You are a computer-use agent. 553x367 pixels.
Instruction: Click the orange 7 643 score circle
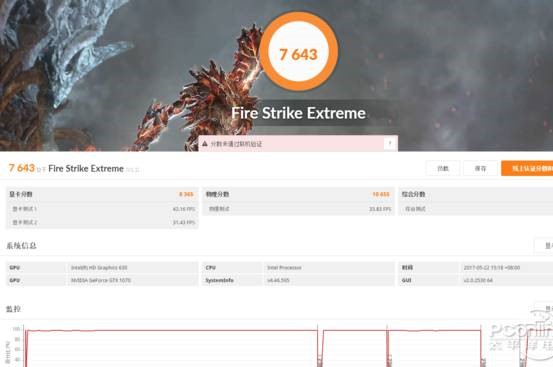pyautogui.click(x=298, y=51)
